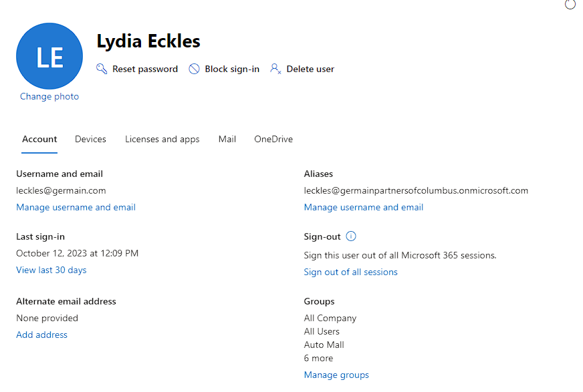Viewport: 583px width, 392px height.
Task: Click the LE profile avatar circle
Action: (x=49, y=56)
